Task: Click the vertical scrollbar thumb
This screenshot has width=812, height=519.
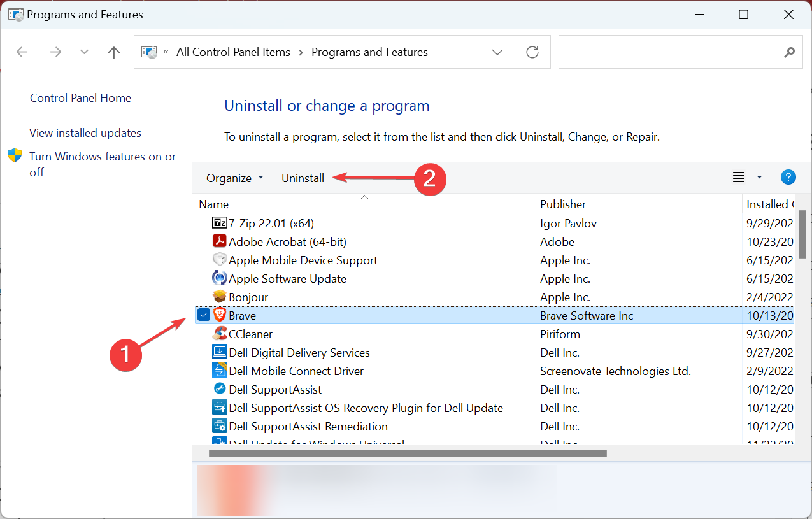Action: pyautogui.click(x=803, y=234)
